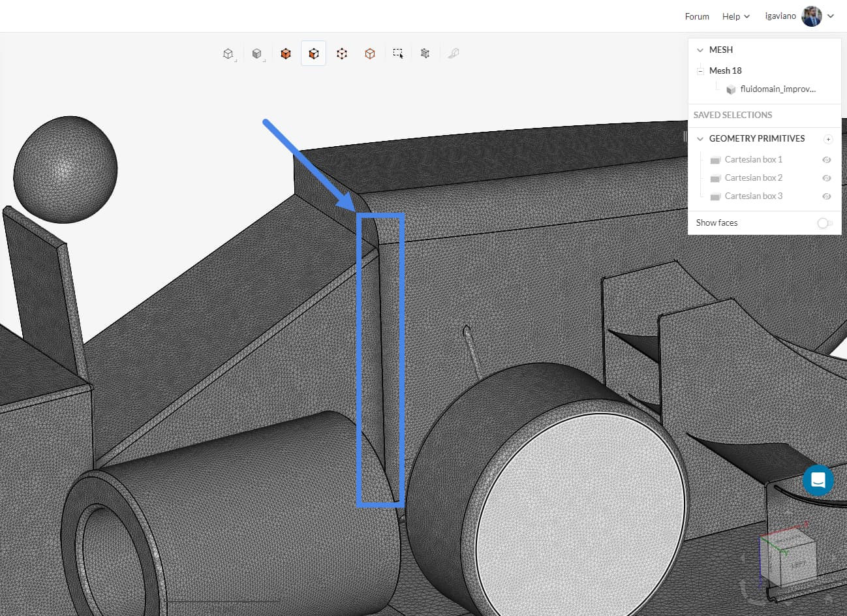Screen dimensions: 847x616
Task: Select Mesh 18 in the tree
Action: 726,70
